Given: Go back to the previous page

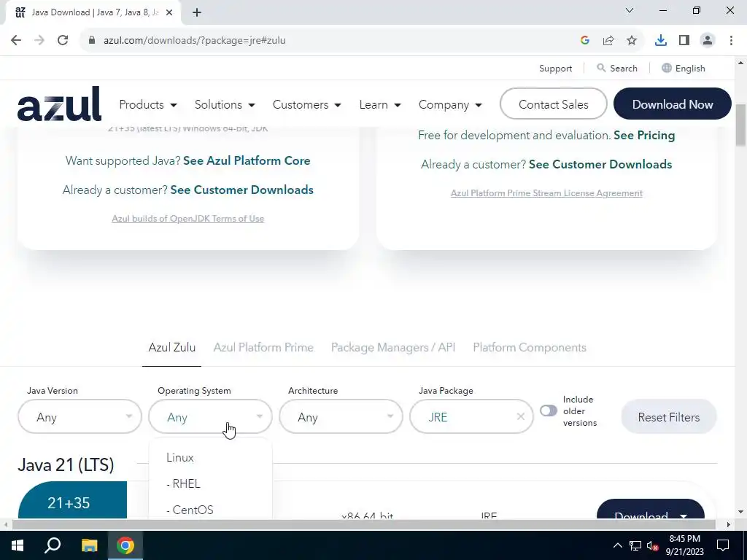Looking at the screenshot, I should [x=16, y=40].
